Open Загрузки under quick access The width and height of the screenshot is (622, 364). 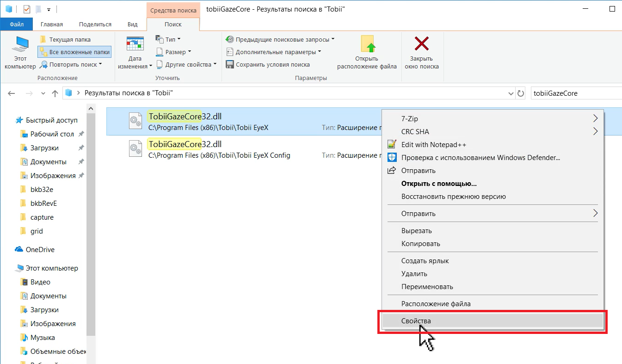tap(44, 148)
